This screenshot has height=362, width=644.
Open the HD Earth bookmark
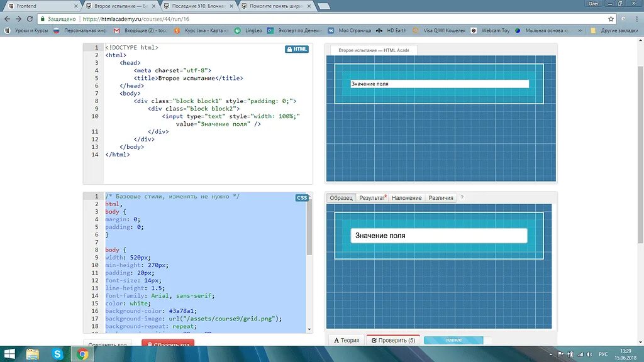tap(391, 30)
